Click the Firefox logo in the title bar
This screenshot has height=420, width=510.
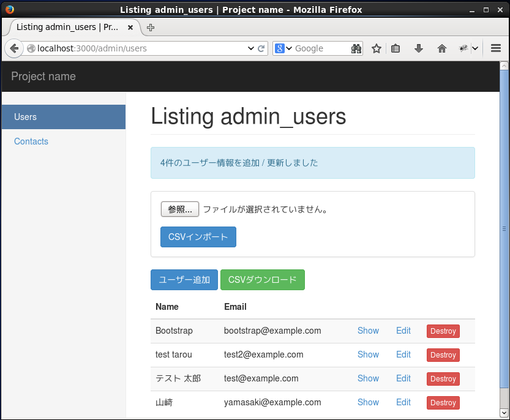(10, 9)
